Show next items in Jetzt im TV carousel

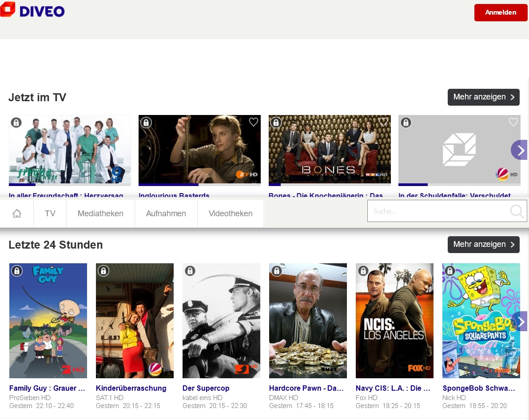coord(520,150)
